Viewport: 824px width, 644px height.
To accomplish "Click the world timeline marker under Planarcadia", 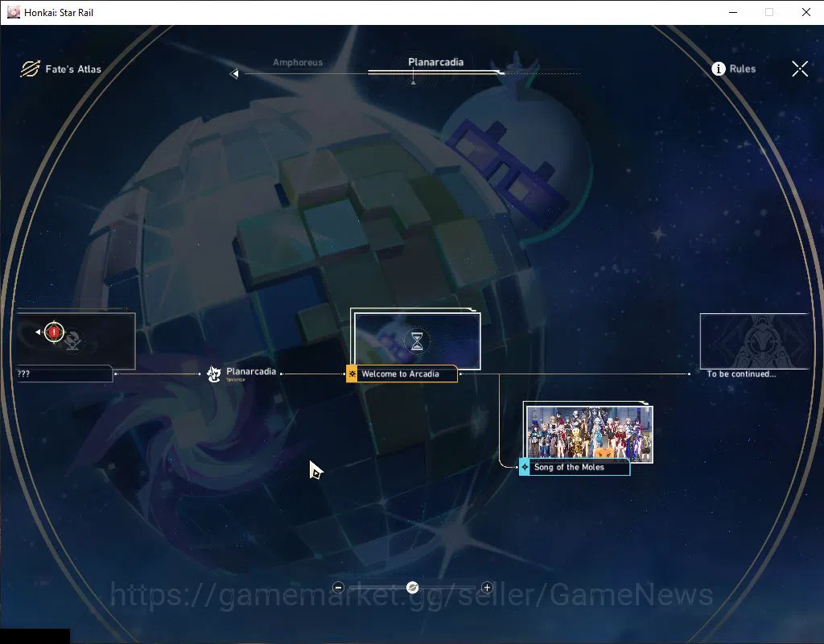I will 413,83.
